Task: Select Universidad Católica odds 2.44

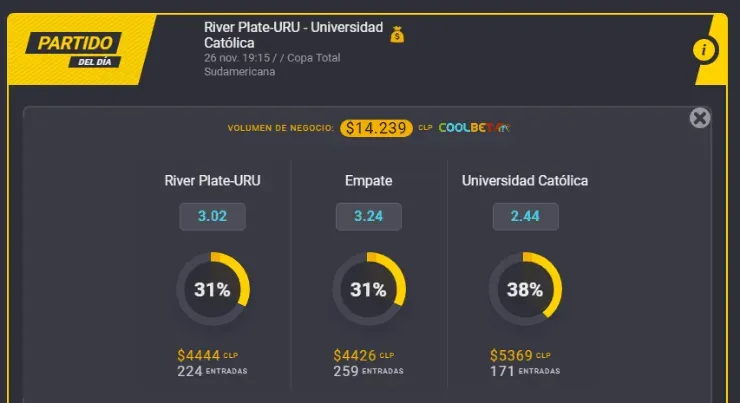Action: pyautogui.click(x=525, y=217)
